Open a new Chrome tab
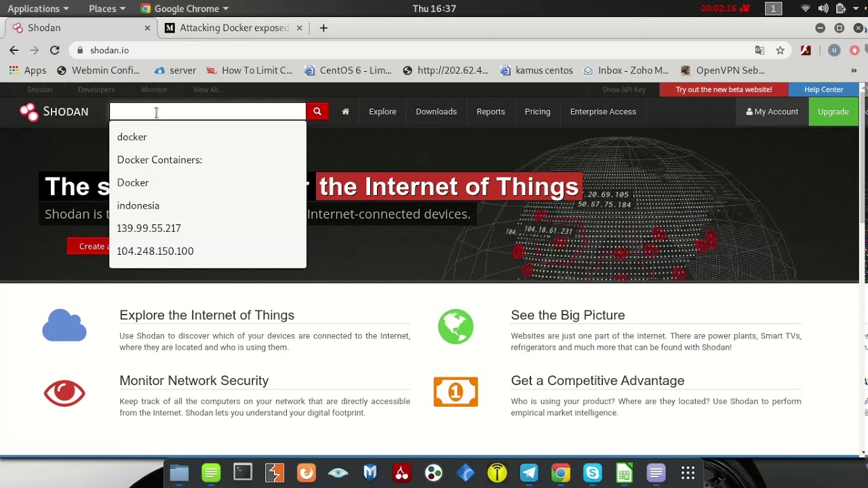This screenshot has width=868, height=488. coord(323,28)
